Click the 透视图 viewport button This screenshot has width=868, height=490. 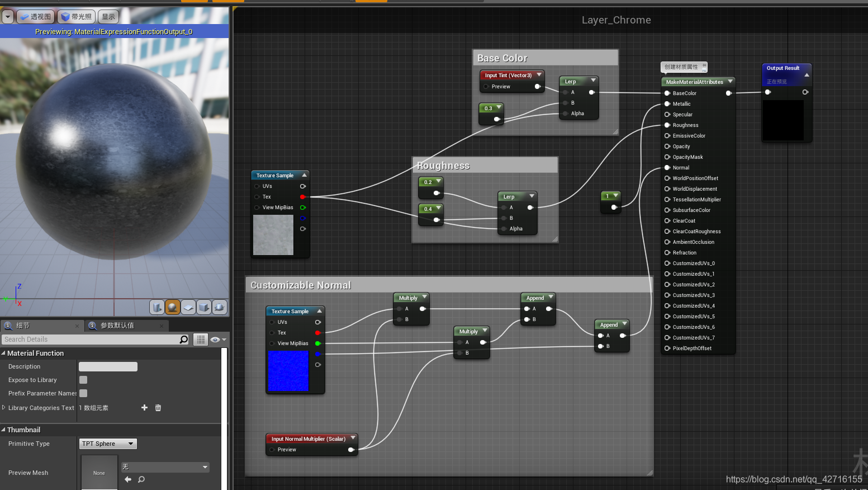click(35, 16)
